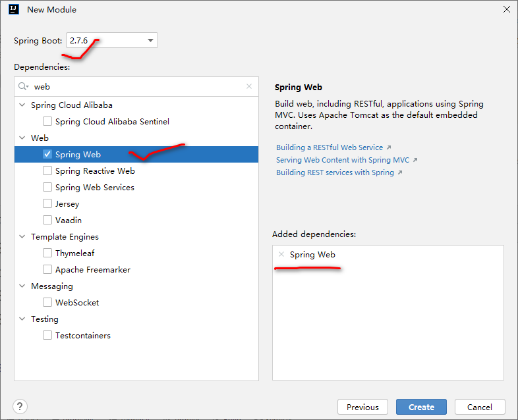
Task: Click the search magnifier icon
Action: (23, 86)
